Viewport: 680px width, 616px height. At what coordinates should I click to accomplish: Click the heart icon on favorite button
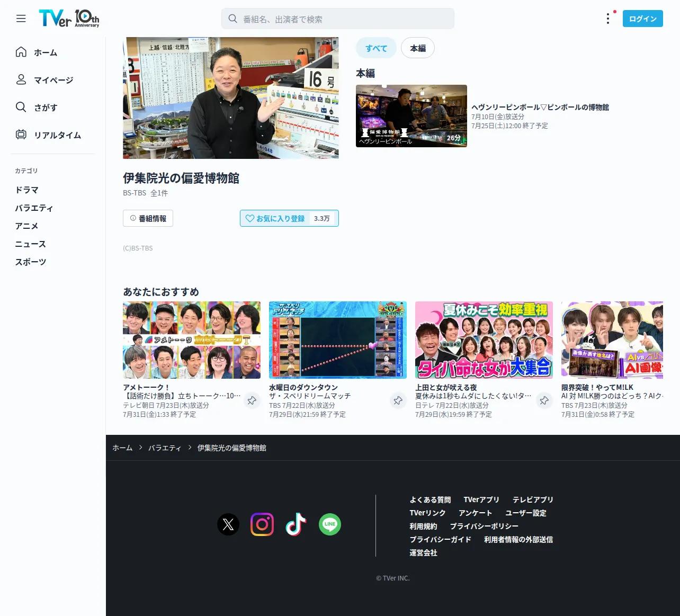click(x=250, y=218)
